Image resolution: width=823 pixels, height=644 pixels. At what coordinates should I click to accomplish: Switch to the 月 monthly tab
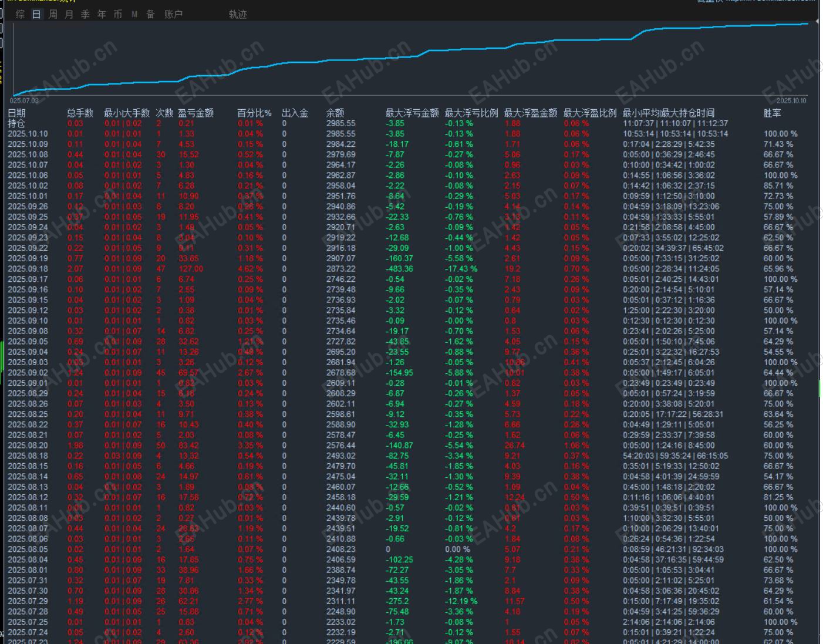(69, 14)
